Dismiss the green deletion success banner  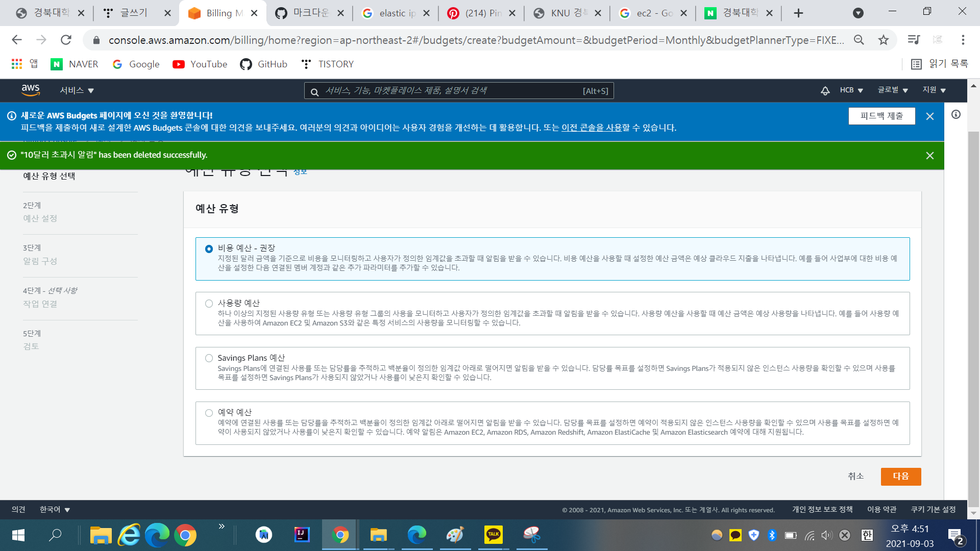(x=929, y=156)
